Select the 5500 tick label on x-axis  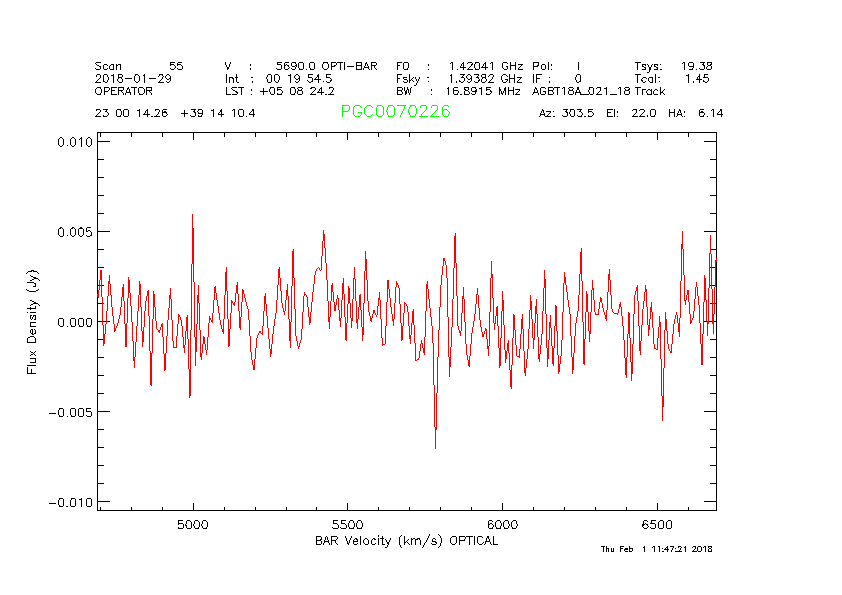[x=347, y=523]
